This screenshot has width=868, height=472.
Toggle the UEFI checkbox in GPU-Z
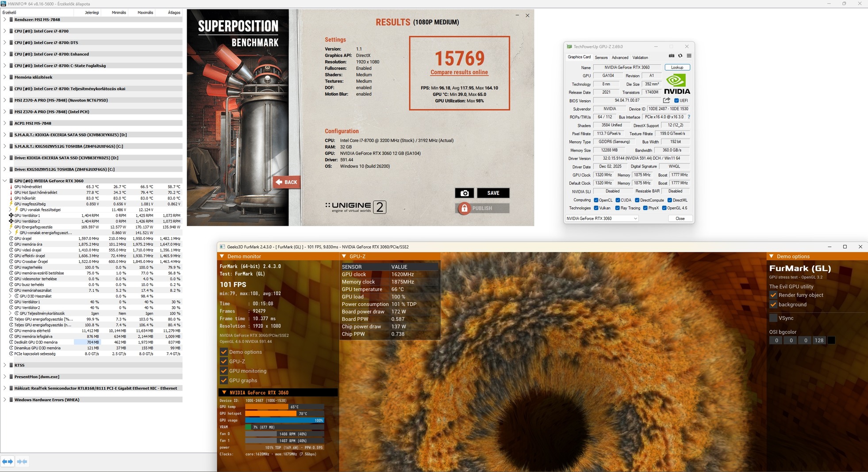pyautogui.click(x=676, y=101)
